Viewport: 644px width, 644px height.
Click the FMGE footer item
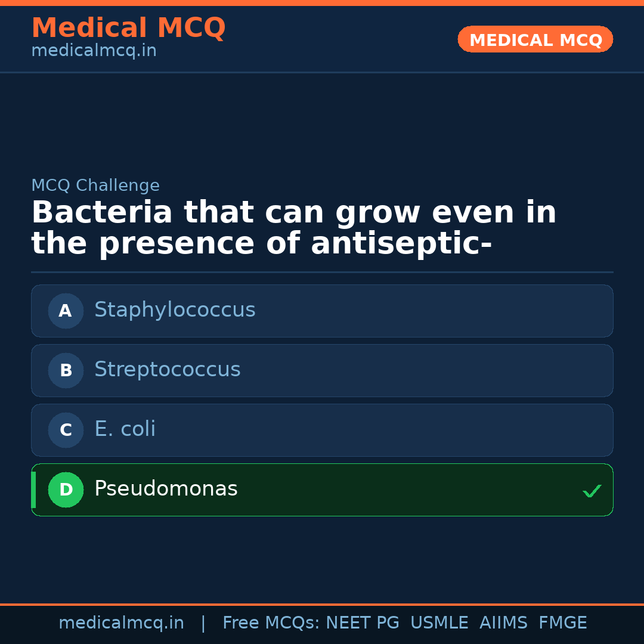[562, 622]
